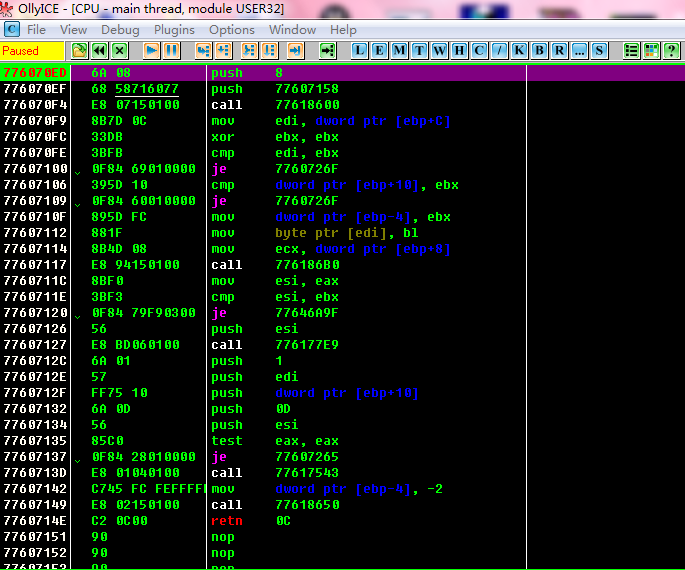Select row with push 77607158
Screen dimensions: 685x570
(x=342, y=89)
